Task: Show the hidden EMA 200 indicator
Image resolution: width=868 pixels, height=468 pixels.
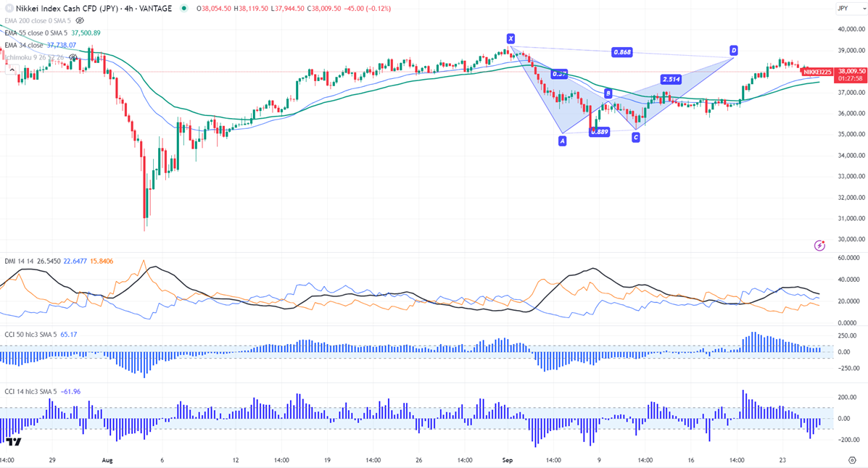Action: click(x=80, y=20)
